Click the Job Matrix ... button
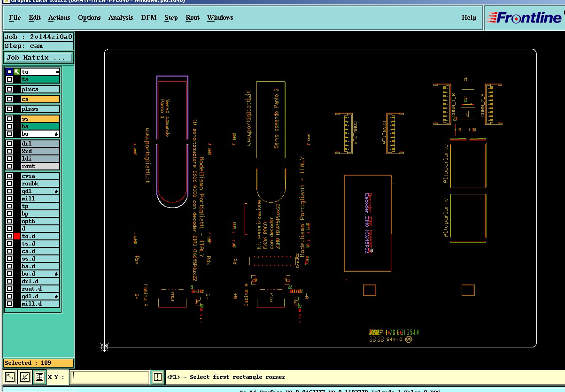The height and width of the screenshot is (392, 565). pyautogui.click(x=39, y=57)
